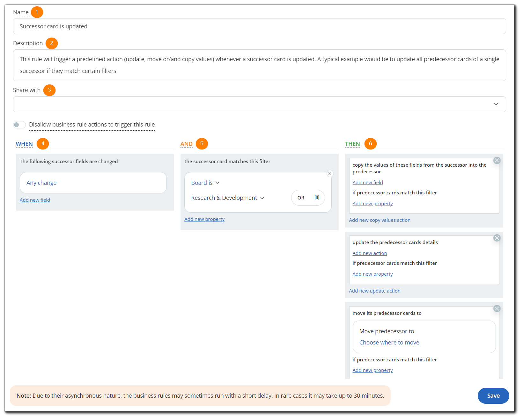Click the orange number 1 Name marker
The image size is (523, 420).
[37, 12]
